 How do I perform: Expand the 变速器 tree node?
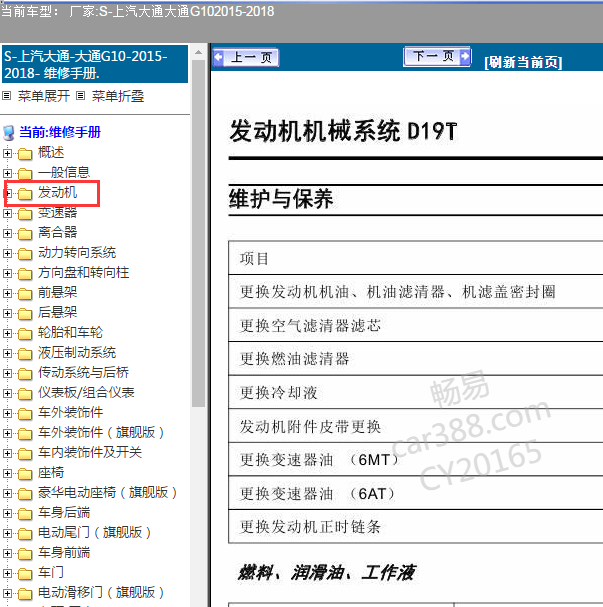(x=7, y=213)
